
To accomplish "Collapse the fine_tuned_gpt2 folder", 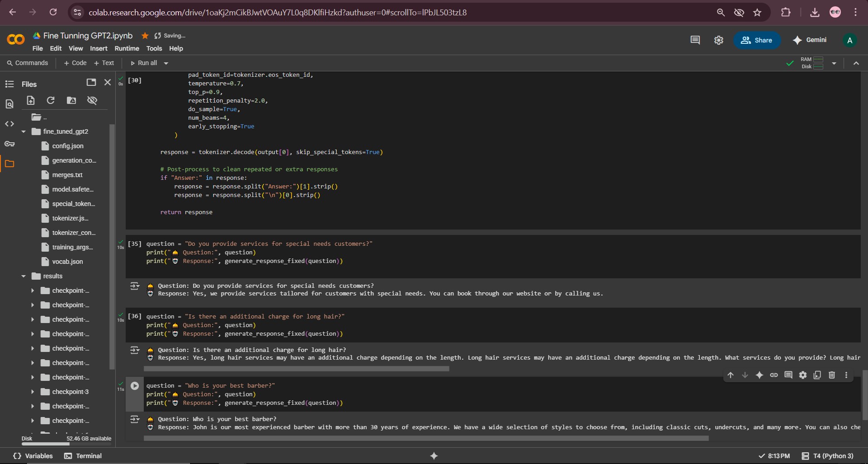I will 24,131.
